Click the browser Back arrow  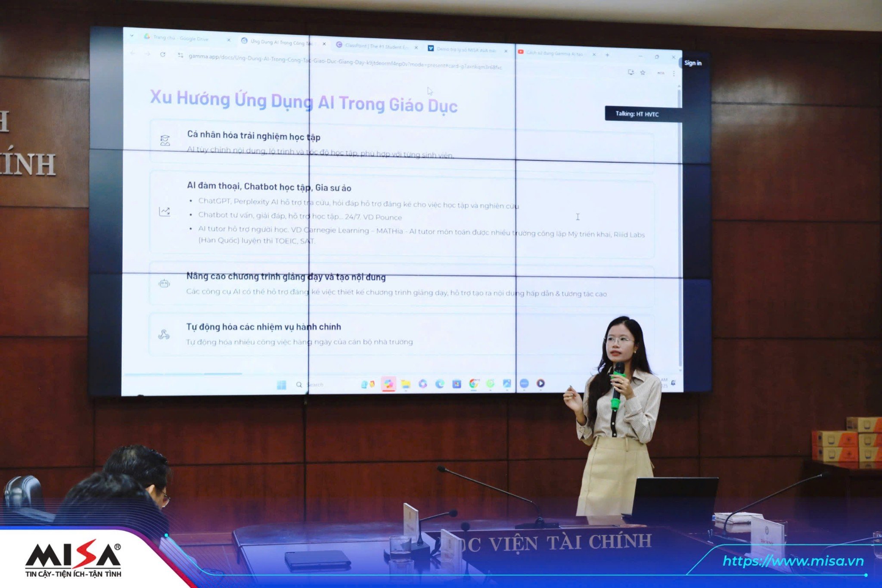[x=133, y=53]
